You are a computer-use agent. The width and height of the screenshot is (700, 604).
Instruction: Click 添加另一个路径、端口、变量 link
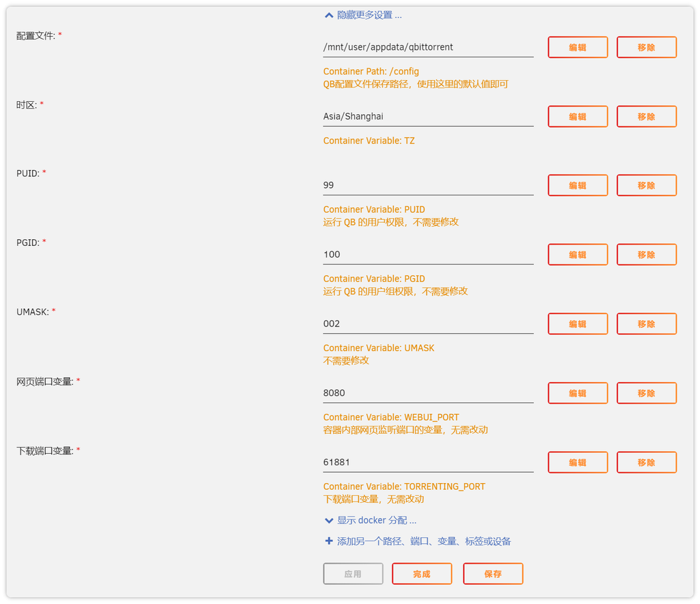pyautogui.click(x=424, y=541)
